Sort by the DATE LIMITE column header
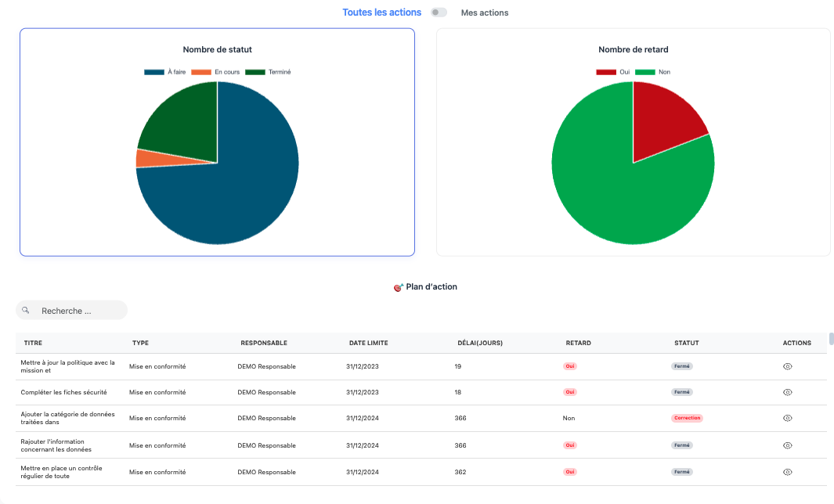834x504 pixels. coord(369,343)
